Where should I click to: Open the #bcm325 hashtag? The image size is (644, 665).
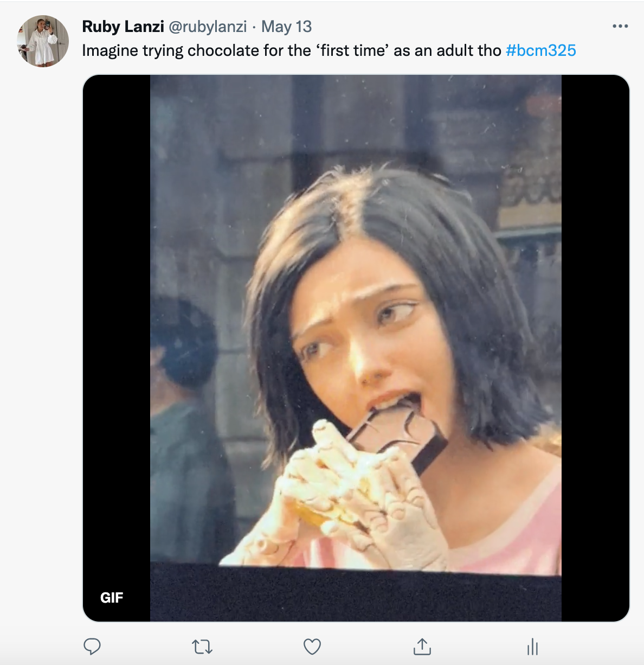pyautogui.click(x=540, y=50)
